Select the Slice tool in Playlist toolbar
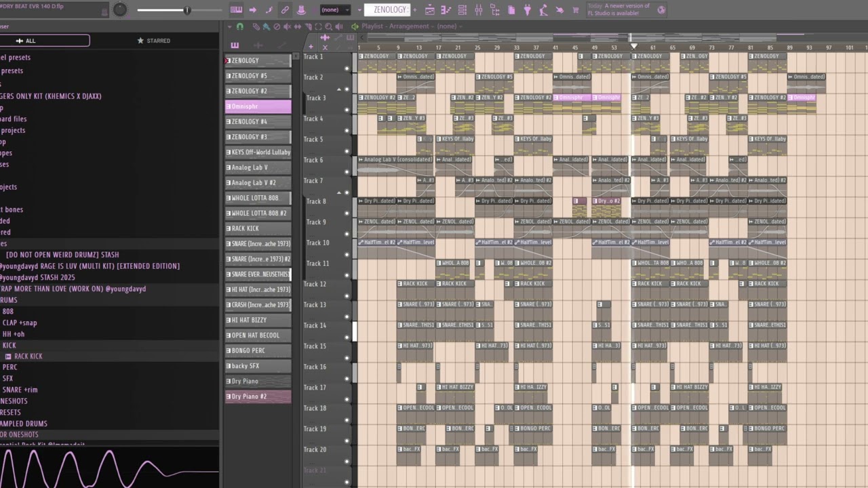 308,26
